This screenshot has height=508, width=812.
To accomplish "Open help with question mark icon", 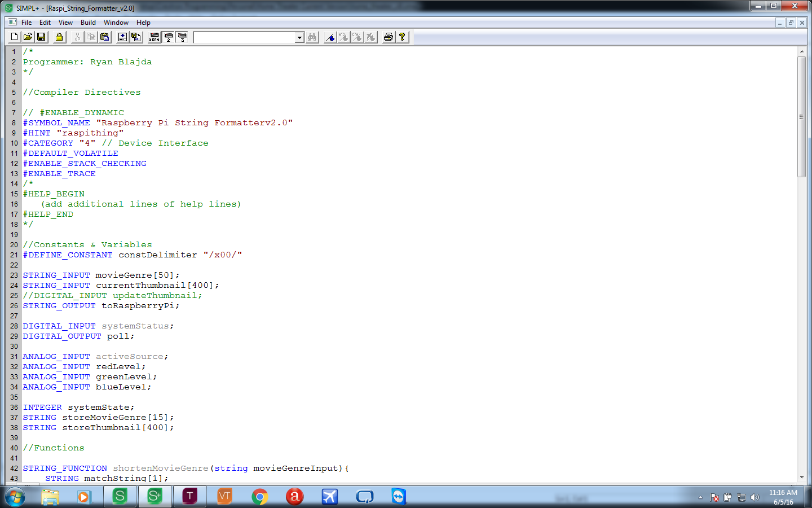I will click(402, 37).
